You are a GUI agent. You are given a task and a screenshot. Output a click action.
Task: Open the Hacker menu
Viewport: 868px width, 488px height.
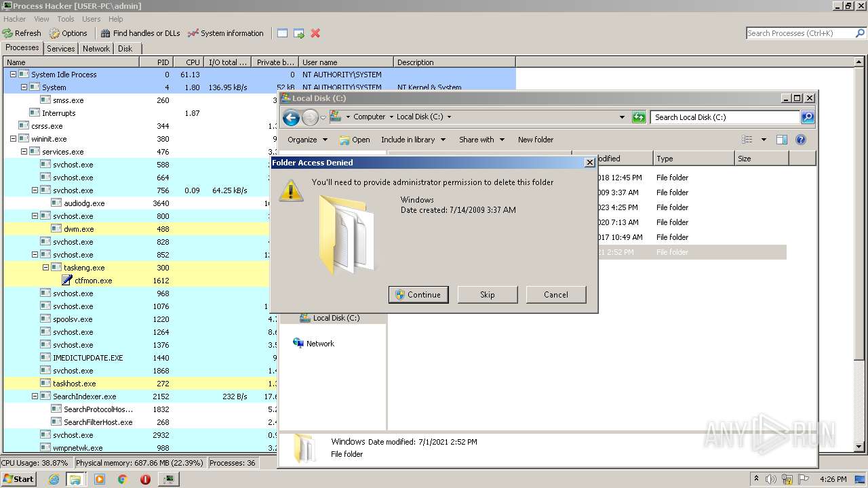14,19
